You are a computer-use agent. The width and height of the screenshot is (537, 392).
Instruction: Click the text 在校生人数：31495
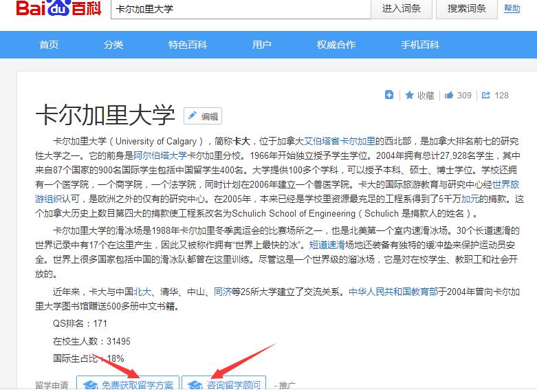tap(91, 341)
